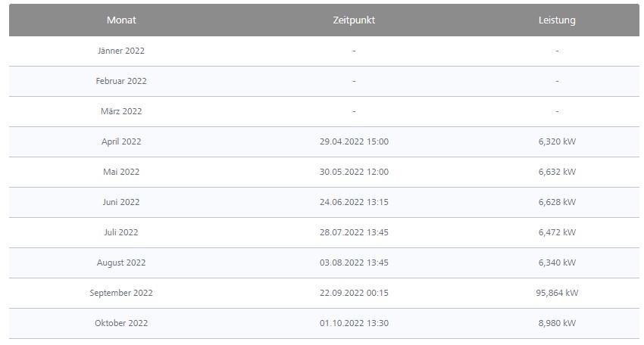Viewport: 644px width, 345px height.
Task: Click the März 2022 row label
Action: coord(121,111)
